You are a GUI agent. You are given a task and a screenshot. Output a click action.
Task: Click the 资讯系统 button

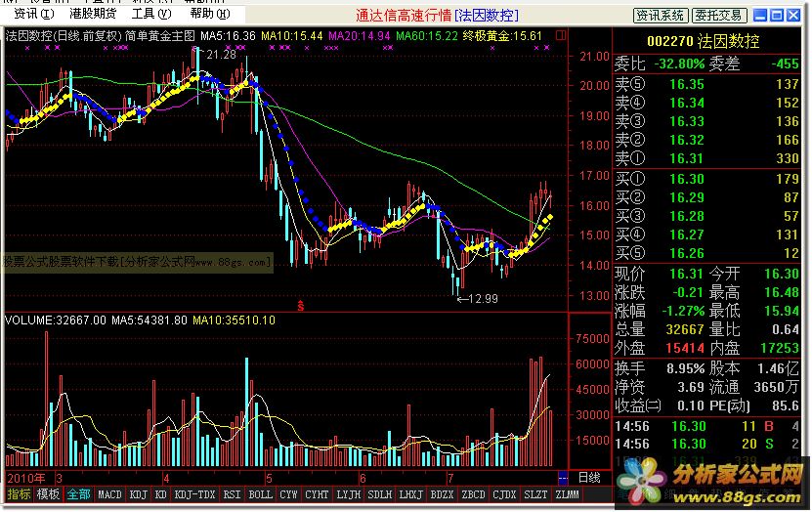pyautogui.click(x=661, y=16)
